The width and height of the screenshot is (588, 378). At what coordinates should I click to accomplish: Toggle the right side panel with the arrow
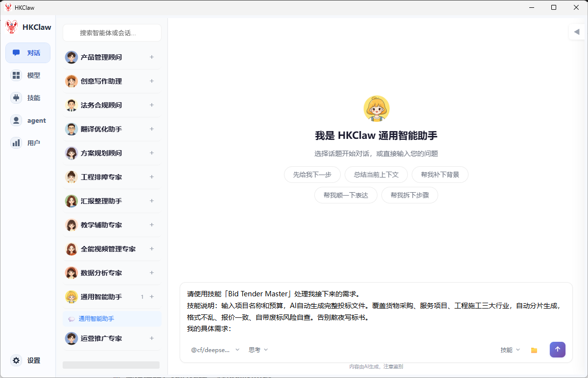coord(577,32)
